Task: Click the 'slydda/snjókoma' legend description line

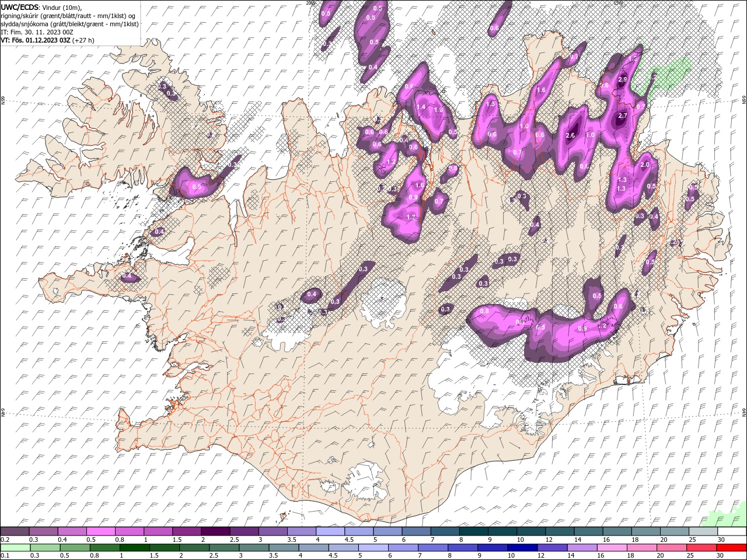Action: (x=70, y=24)
